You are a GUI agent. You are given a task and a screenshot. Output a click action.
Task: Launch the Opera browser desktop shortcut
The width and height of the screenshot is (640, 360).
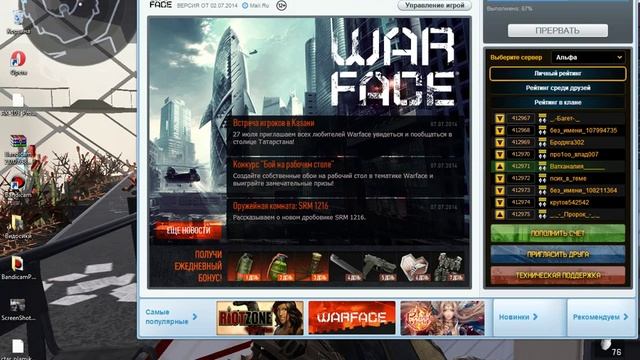pos(18,62)
